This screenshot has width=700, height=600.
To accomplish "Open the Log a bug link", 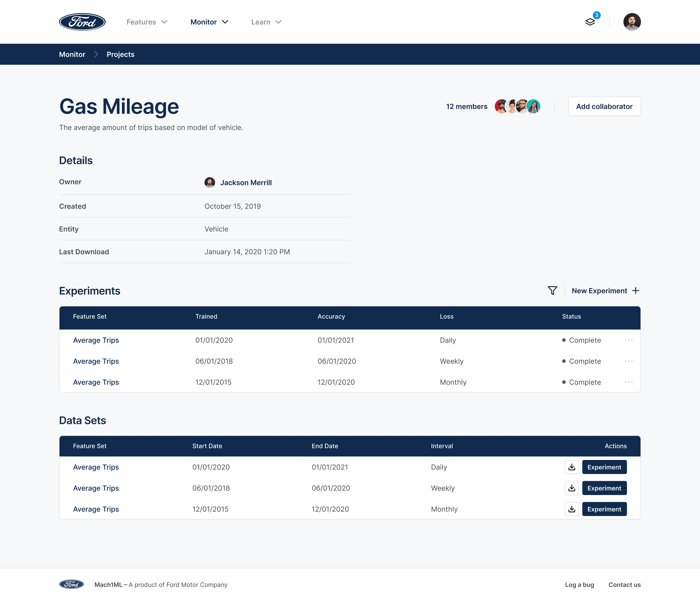I will point(579,585).
